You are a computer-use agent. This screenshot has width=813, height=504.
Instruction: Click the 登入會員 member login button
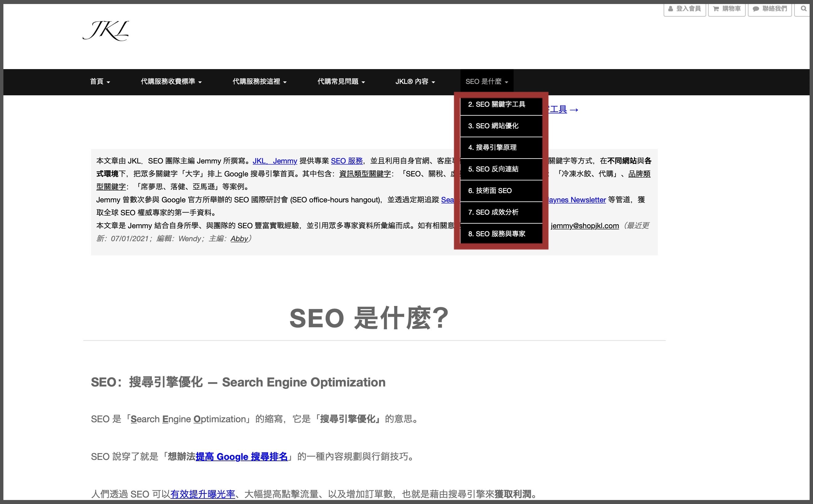(685, 9)
